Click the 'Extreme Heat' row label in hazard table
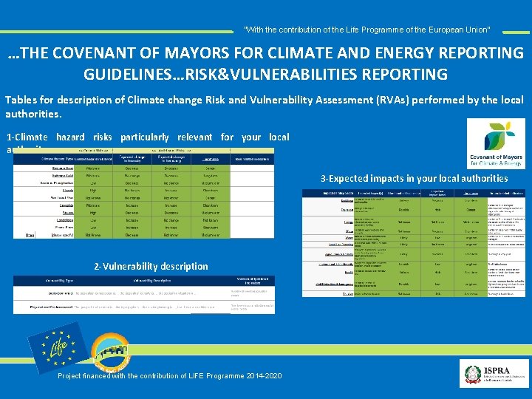This screenshot has width=532, height=399. 63,168
